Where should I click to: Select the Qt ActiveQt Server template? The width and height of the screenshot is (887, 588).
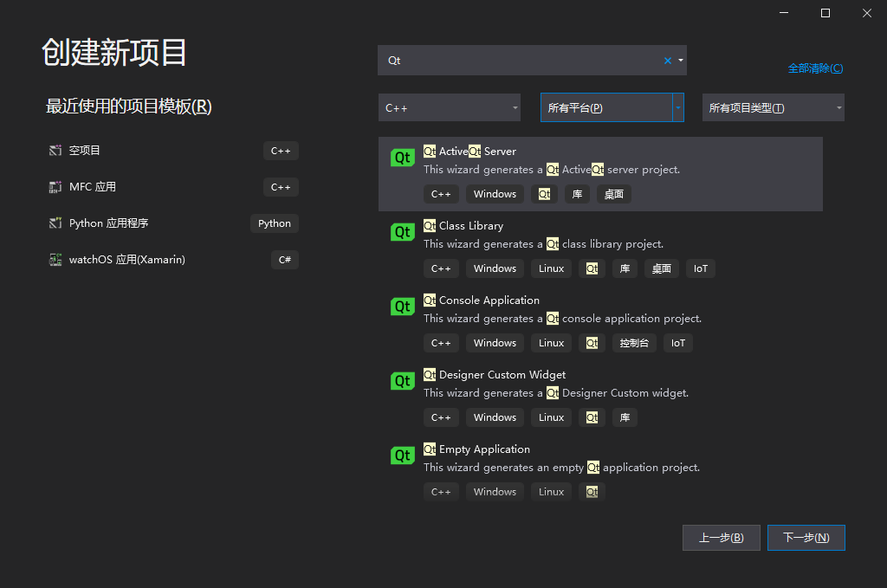[600, 174]
